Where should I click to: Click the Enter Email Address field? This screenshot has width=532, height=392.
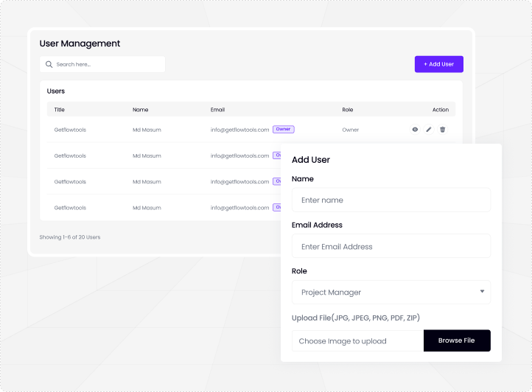click(391, 246)
